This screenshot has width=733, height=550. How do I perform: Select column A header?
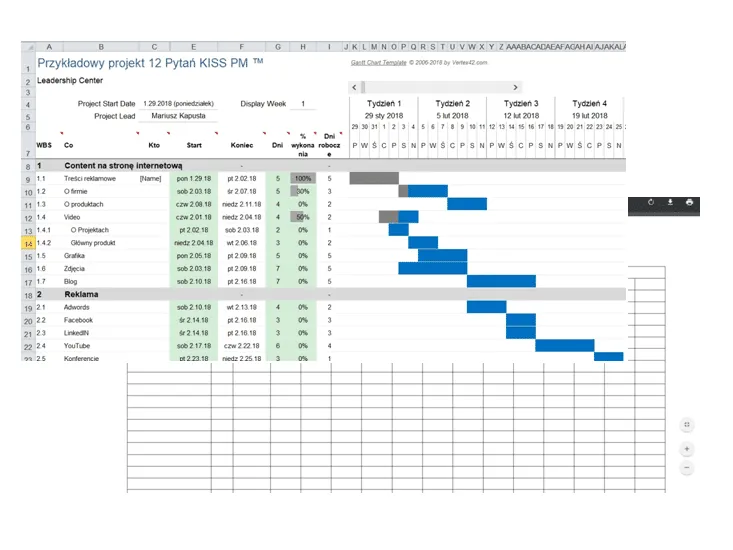coord(49,47)
